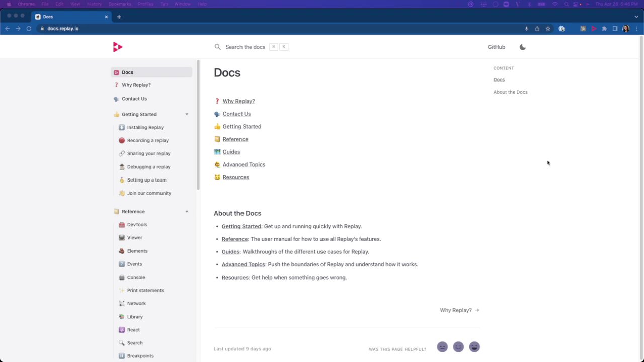Click the Breakpoints pause icon

click(x=122, y=356)
